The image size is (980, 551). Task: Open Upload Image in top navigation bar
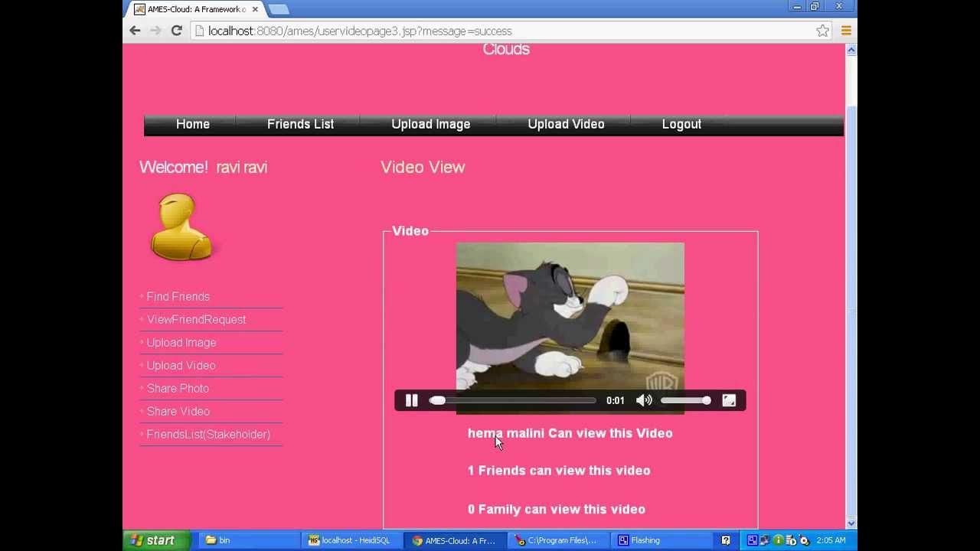point(431,124)
